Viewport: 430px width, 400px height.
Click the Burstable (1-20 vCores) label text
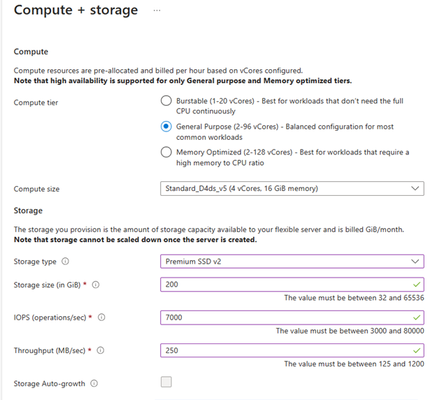[x=215, y=101]
